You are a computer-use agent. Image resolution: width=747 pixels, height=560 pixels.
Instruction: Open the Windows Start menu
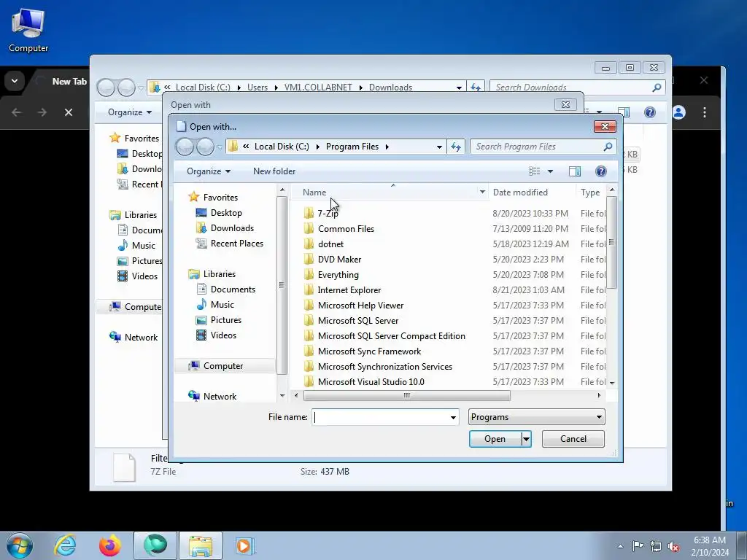click(20, 545)
